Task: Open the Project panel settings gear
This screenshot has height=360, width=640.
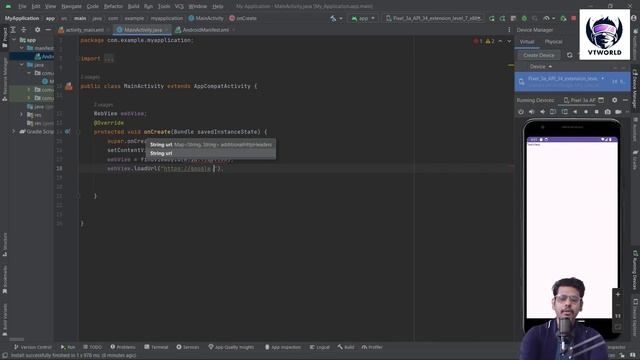Action: (37, 30)
